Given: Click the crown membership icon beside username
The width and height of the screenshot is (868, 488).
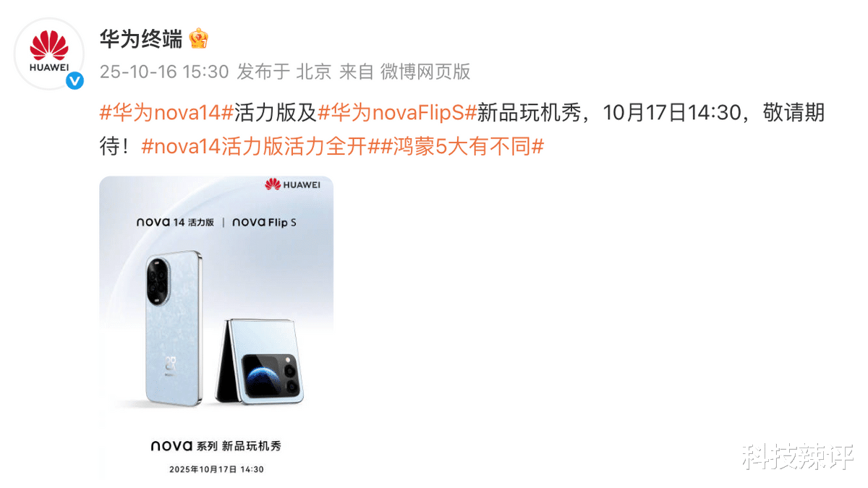Looking at the screenshot, I should click(198, 38).
